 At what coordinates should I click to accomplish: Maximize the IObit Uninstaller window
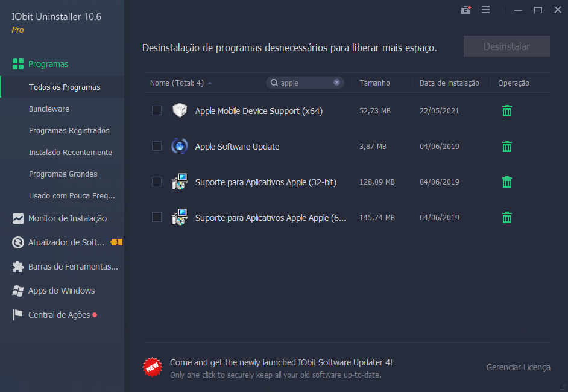click(x=538, y=10)
